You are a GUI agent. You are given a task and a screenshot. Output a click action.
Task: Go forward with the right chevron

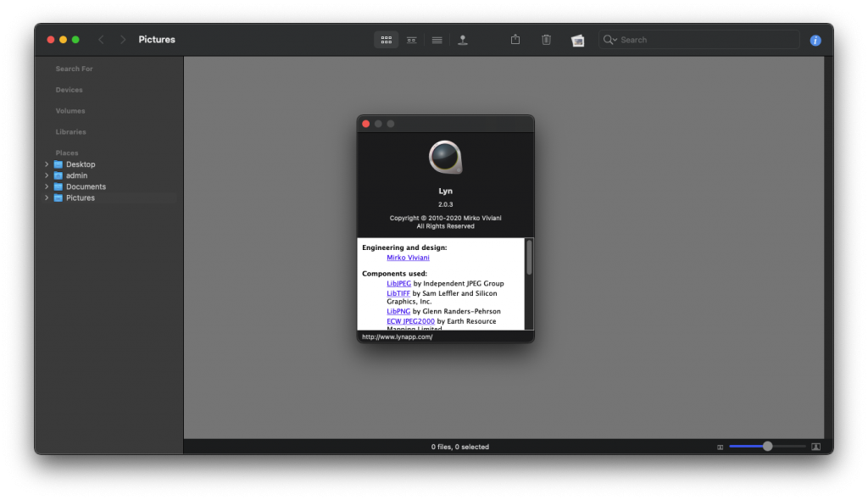(123, 39)
